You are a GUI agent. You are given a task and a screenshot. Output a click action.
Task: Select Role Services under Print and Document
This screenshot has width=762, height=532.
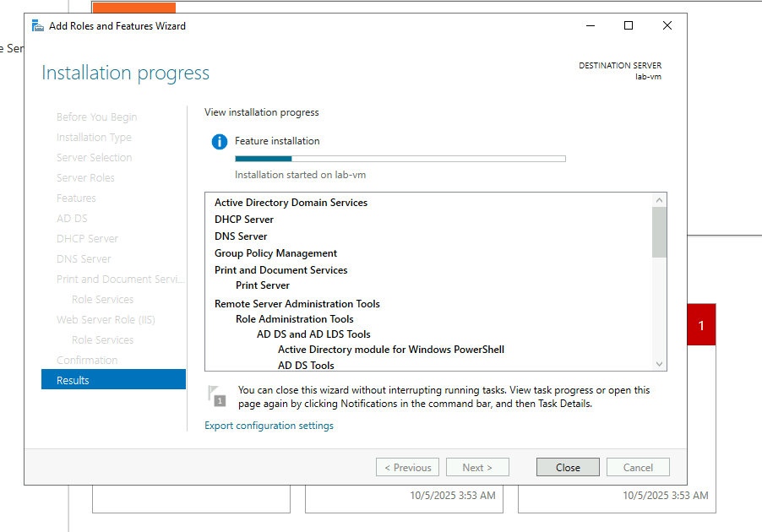(102, 299)
